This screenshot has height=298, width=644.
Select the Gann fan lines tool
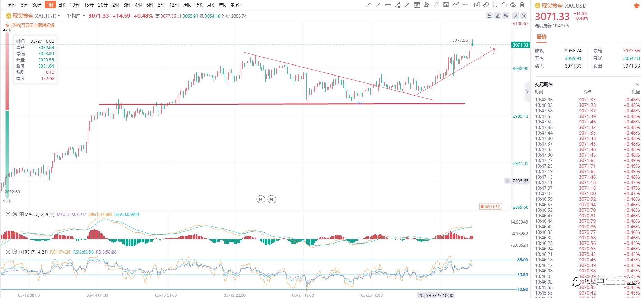pyautogui.click(x=427, y=5)
